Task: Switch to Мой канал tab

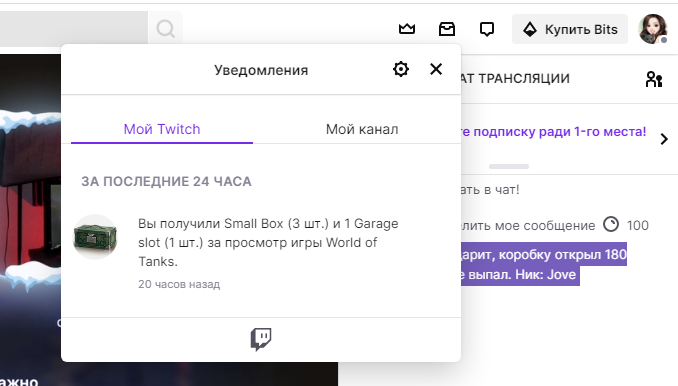Action: point(362,129)
